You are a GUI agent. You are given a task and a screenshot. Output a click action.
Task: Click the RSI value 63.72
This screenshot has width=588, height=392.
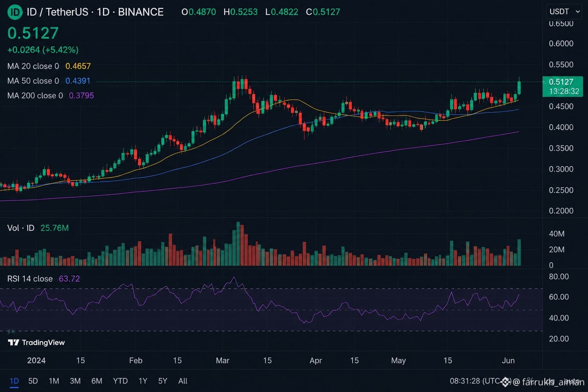[69, 279]
